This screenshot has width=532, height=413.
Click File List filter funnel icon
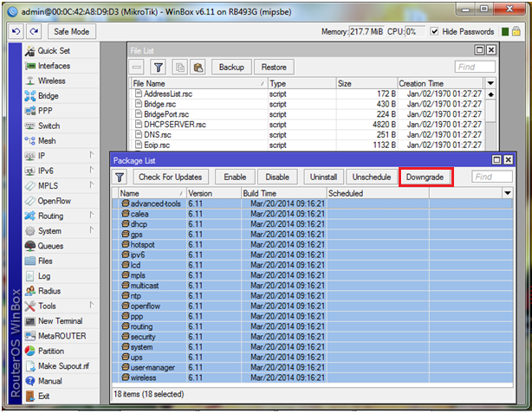click(158, 68)
